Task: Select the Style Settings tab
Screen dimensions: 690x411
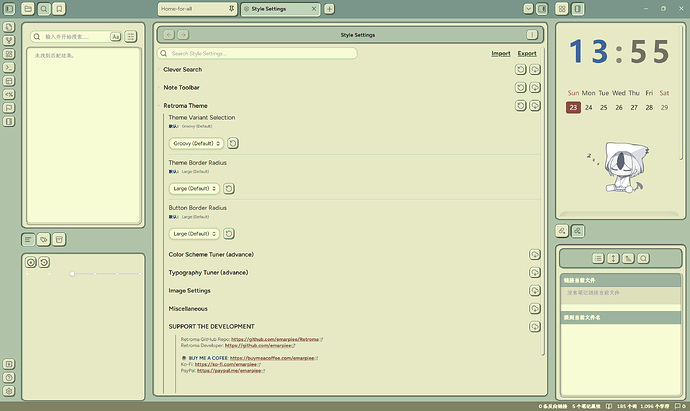Action: click(x=269, y=9)
